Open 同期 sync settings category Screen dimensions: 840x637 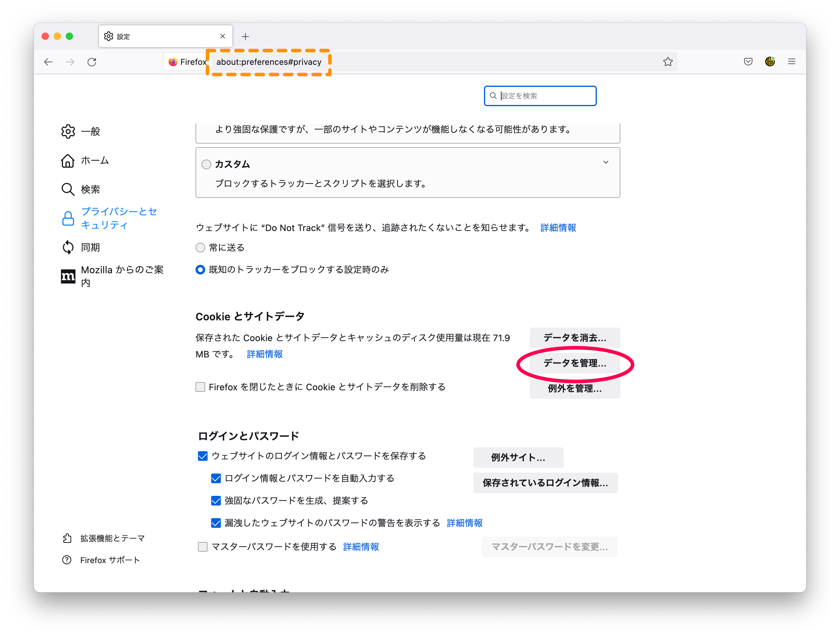pyautogui.click(x=81, y=248)
